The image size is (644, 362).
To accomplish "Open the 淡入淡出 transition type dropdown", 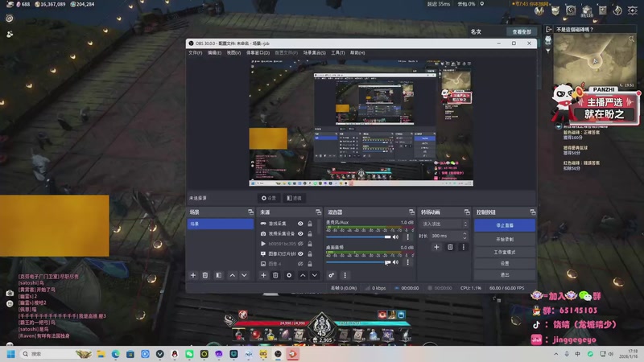I will [445, 224].
